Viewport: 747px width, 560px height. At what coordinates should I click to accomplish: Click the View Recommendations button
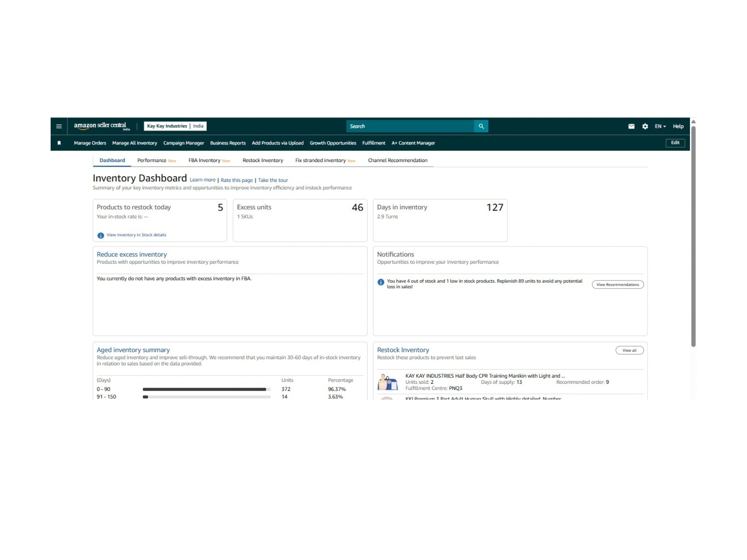[x=617, y=284]
